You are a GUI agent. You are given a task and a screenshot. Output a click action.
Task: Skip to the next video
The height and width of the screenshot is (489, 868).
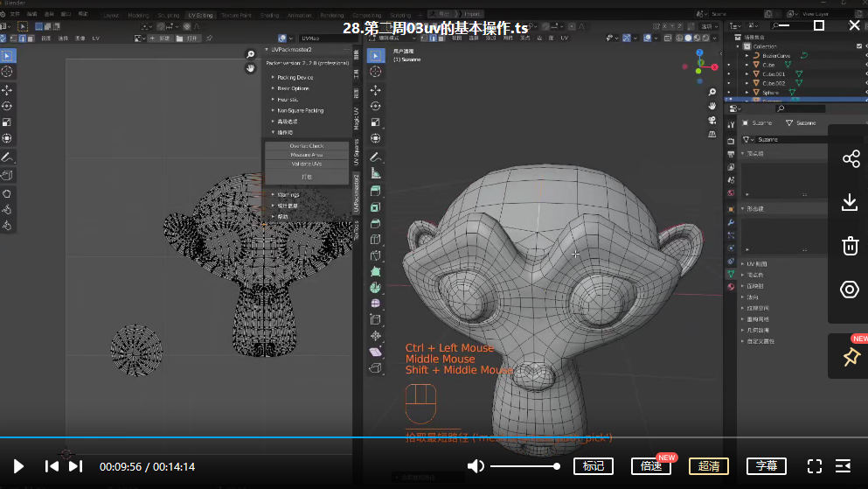(x=76, y=466)
